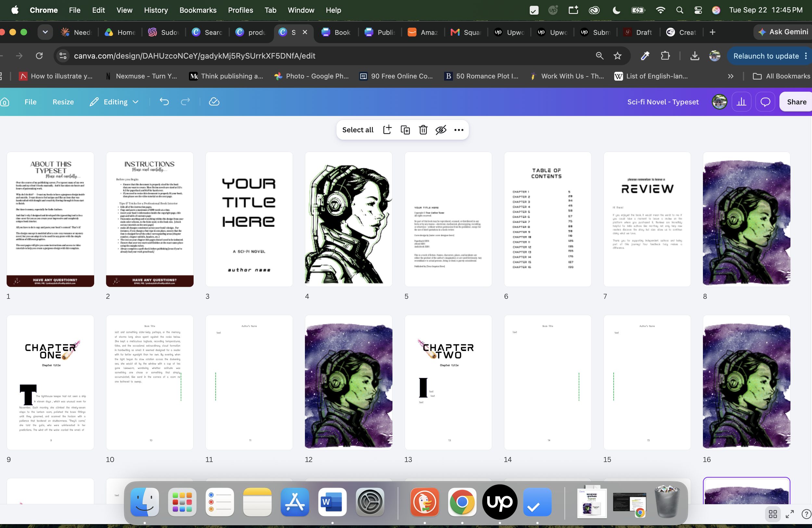Viewport: 812px width, 528px height.
Task: Select page 6 Table of Contents thumbnail
Action: click(548, 219)
